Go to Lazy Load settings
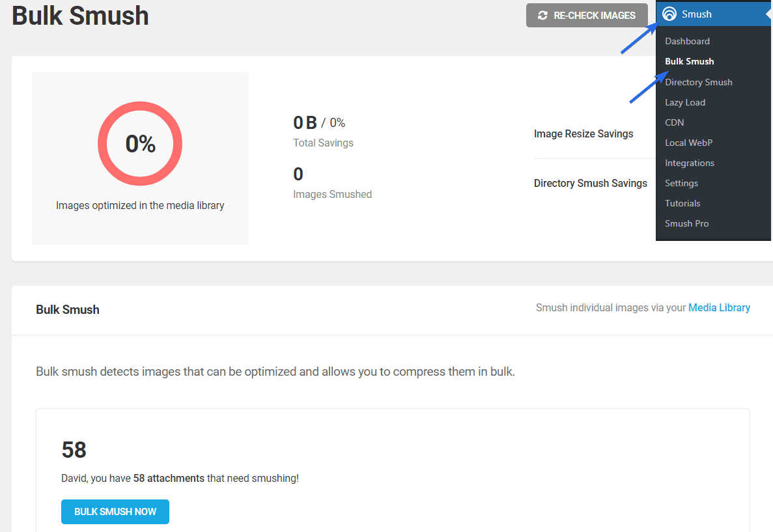Screen dimensions: 773x532 (x=684, y=102)
